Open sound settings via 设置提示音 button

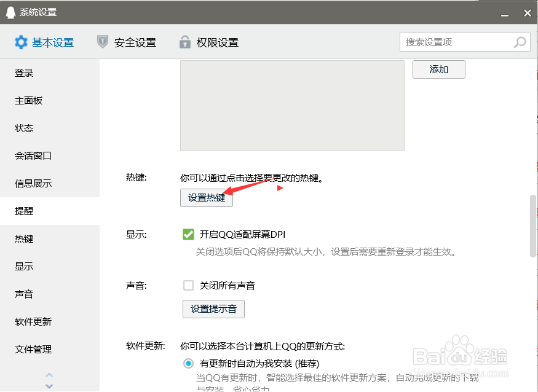point(213,309)
